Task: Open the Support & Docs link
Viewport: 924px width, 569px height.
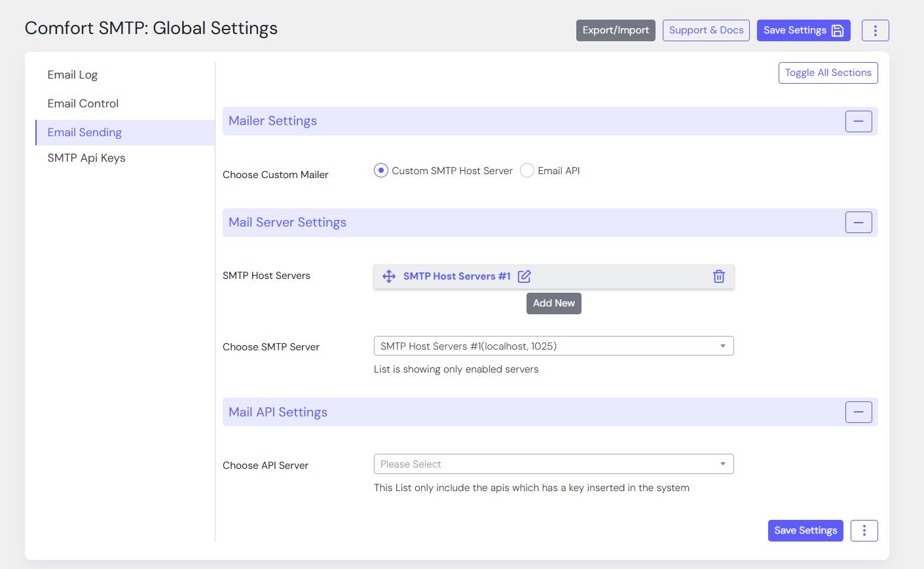Action: 706,31
